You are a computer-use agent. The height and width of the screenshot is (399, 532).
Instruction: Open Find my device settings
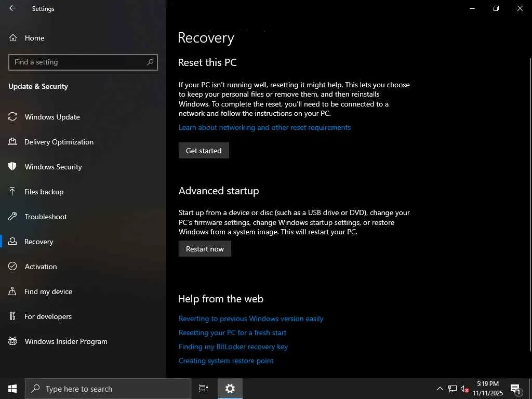[x=48, y=291]
